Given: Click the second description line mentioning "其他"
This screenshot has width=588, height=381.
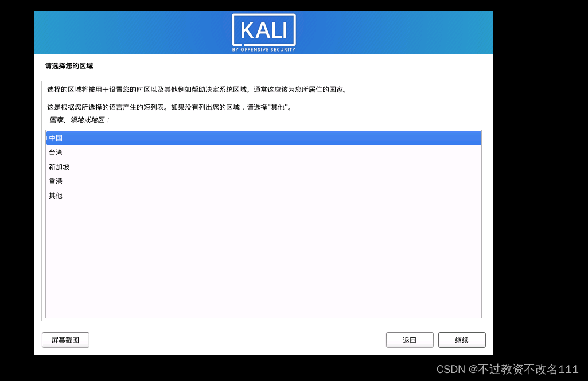Looking at the screenshot, I should pyautogui.click(x=169, y=107).
